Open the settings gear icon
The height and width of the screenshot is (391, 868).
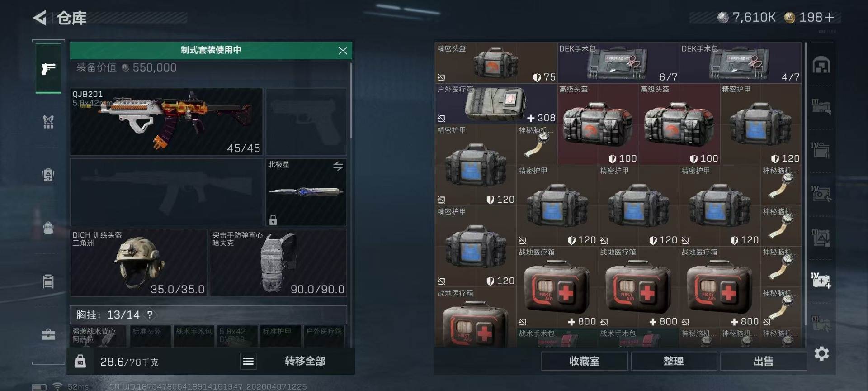[x=821, y=353]
